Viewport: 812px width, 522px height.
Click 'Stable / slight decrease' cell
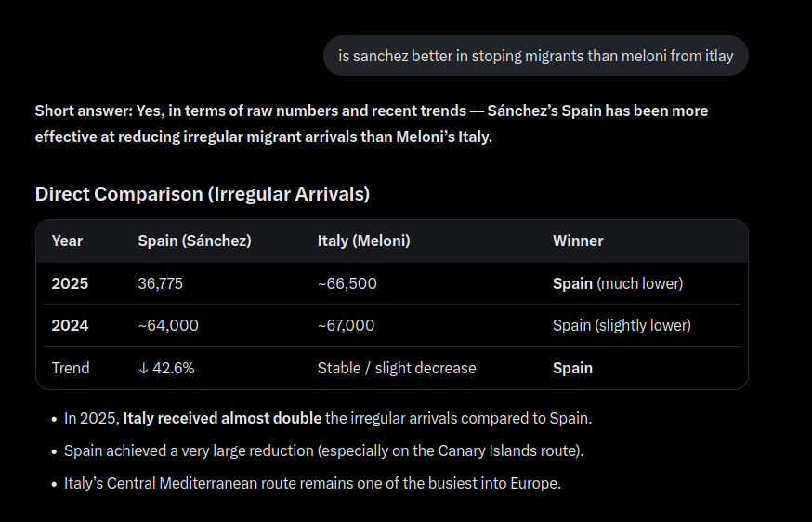(397, 368)
